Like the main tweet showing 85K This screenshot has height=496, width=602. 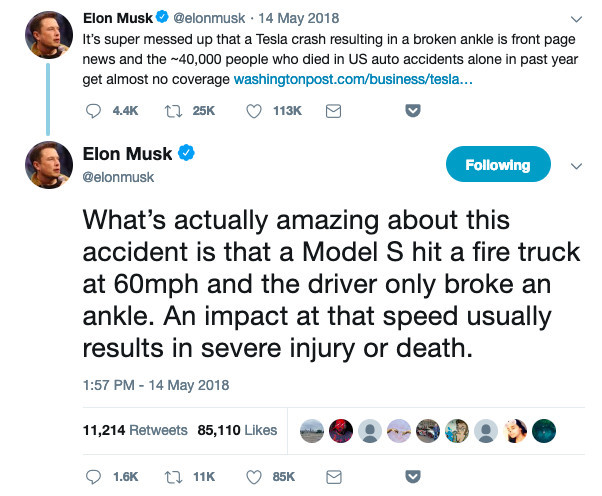254,477
